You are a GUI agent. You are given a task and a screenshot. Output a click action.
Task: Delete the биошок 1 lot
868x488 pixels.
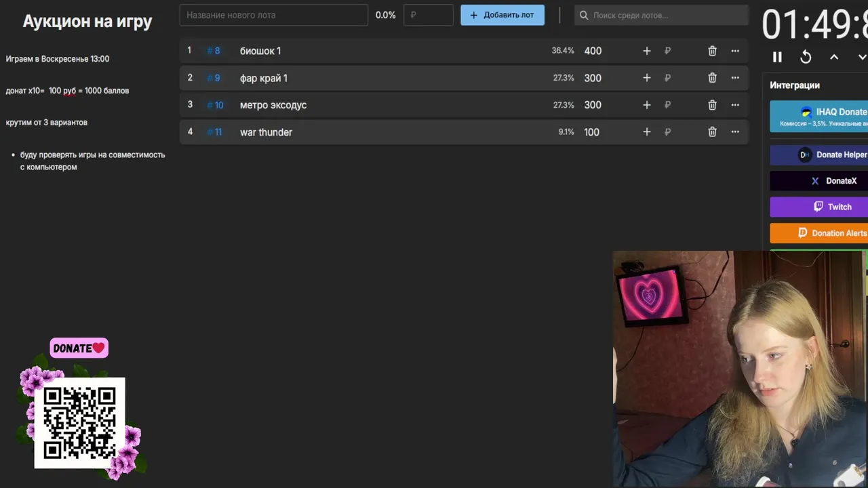pos(712,51)
